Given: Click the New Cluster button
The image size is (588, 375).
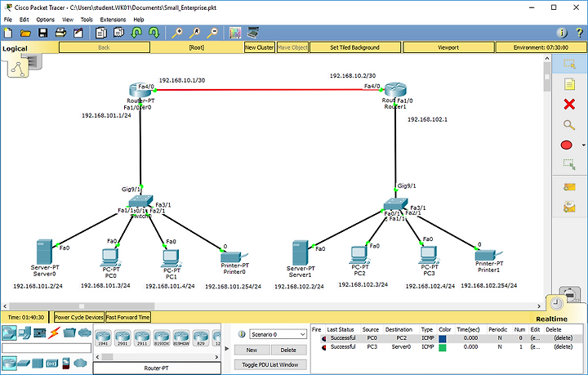Looking at the screenshot, I should [260, 47].
